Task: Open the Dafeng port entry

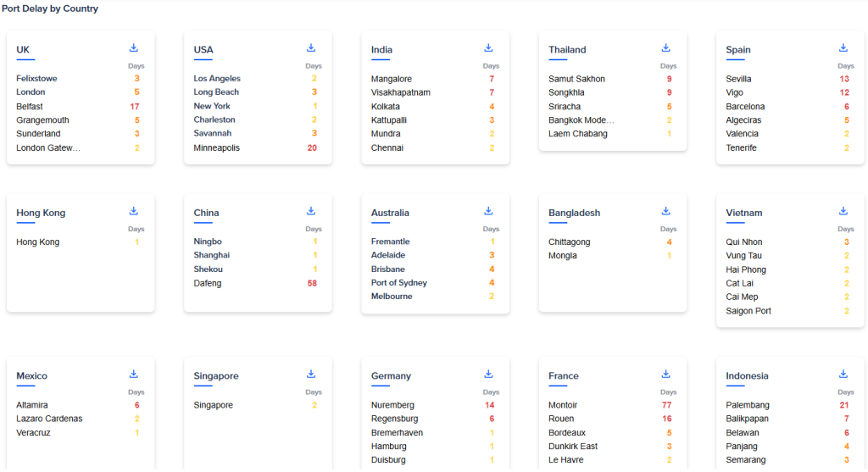Action: pyautogui.click(x=208, y=283)
